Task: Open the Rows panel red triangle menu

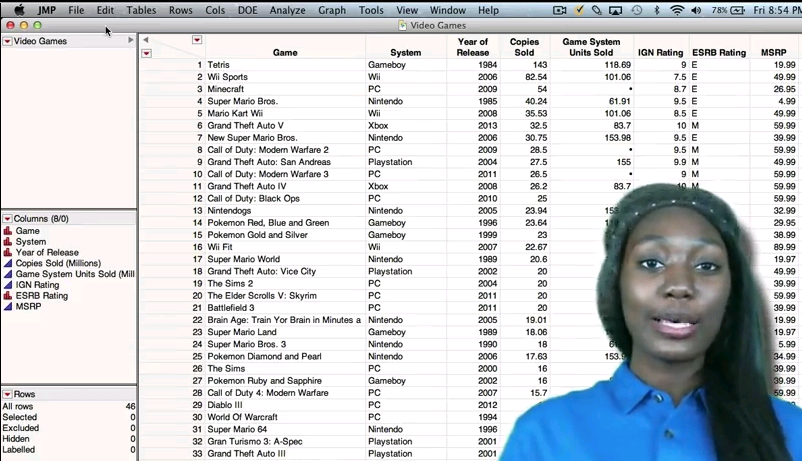Action: [x=8, y=394]
